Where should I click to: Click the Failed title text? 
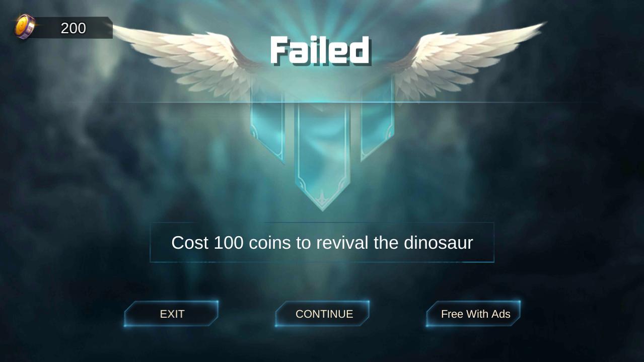click(320, 50)
